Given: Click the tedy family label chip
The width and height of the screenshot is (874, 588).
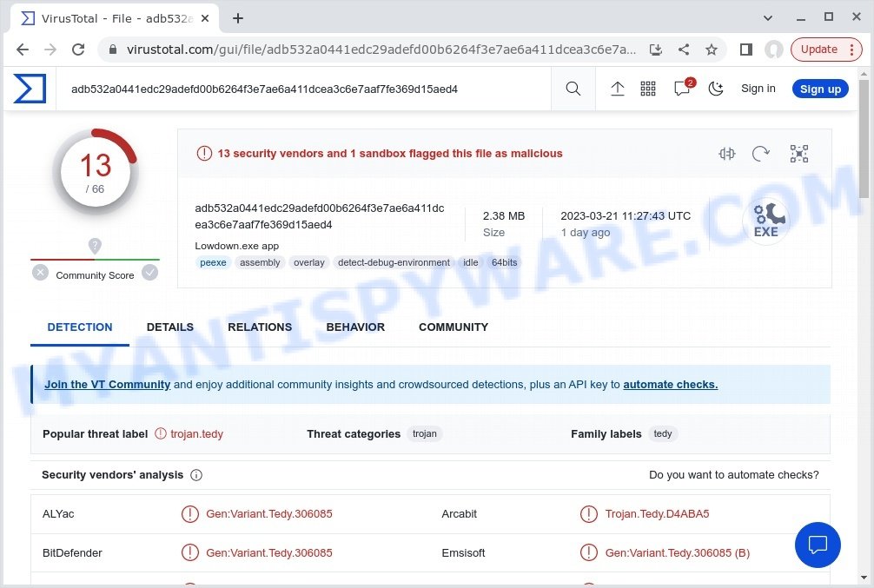Looking at the screenshot, I should [663, 433].
